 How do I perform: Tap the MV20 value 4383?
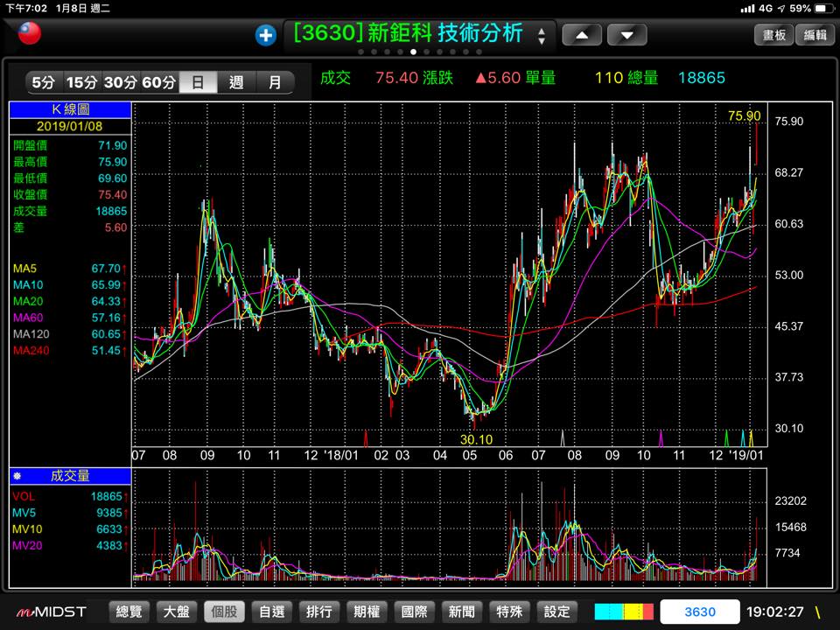(109, 545)
